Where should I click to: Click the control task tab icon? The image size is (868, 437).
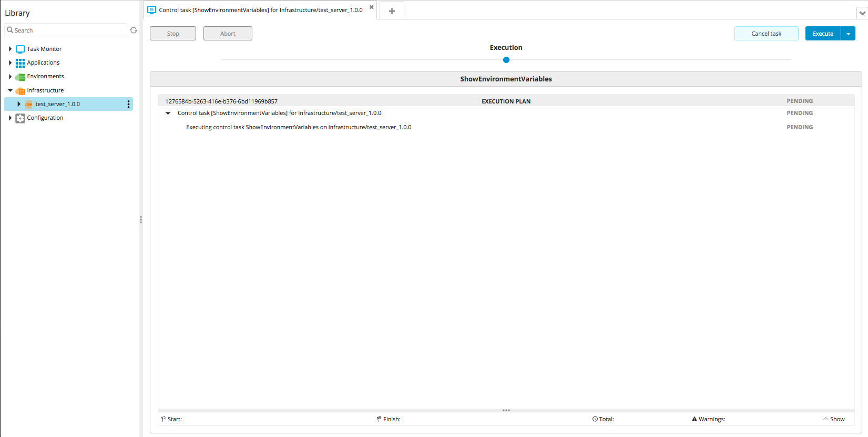(x=152, y=10)
